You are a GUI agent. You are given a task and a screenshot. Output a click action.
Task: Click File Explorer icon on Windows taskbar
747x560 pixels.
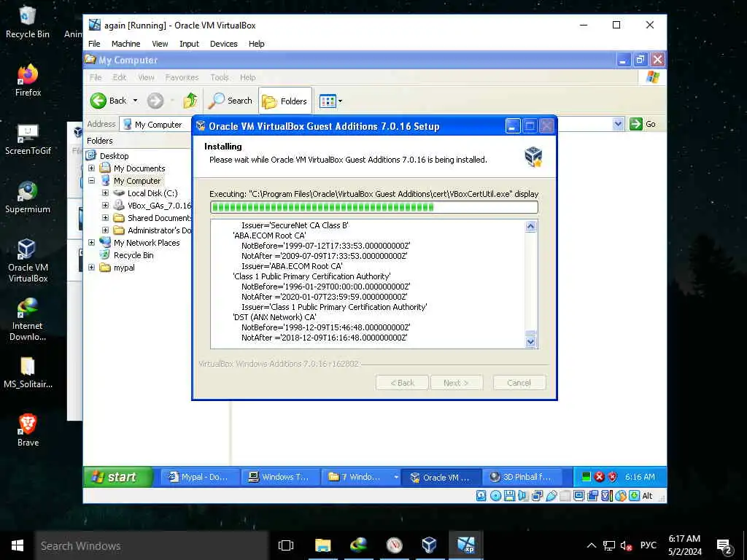click(x=322, y=545)
